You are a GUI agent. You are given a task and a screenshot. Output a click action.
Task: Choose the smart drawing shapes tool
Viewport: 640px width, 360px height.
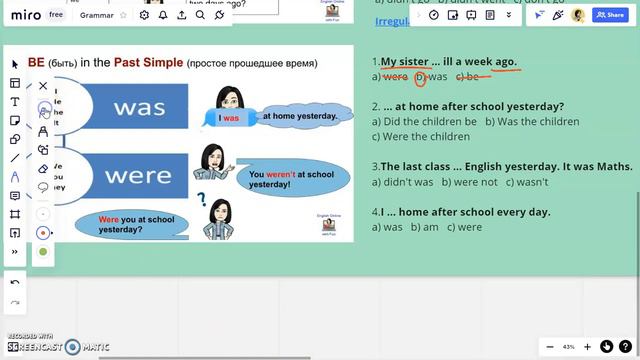tap(43, 150)
